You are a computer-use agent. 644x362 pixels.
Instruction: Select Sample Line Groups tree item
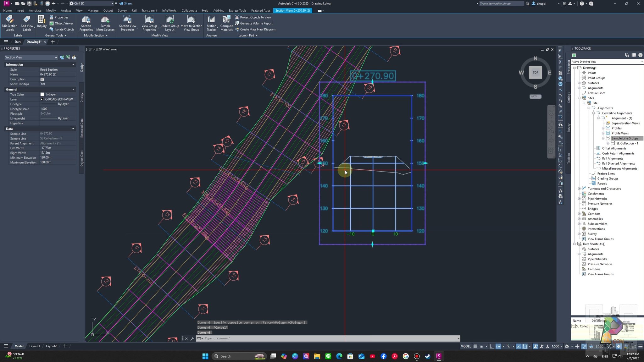[625, 138]
